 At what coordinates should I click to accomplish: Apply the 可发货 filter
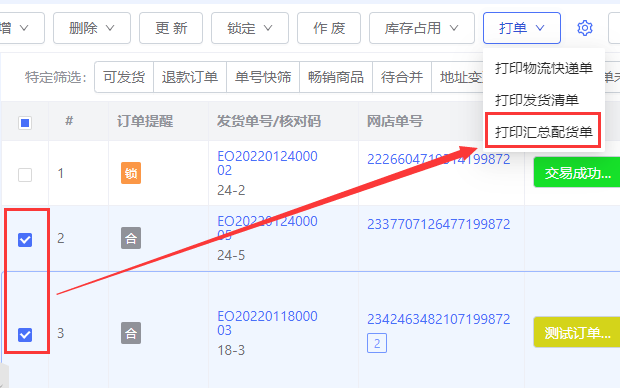[124, 77]
